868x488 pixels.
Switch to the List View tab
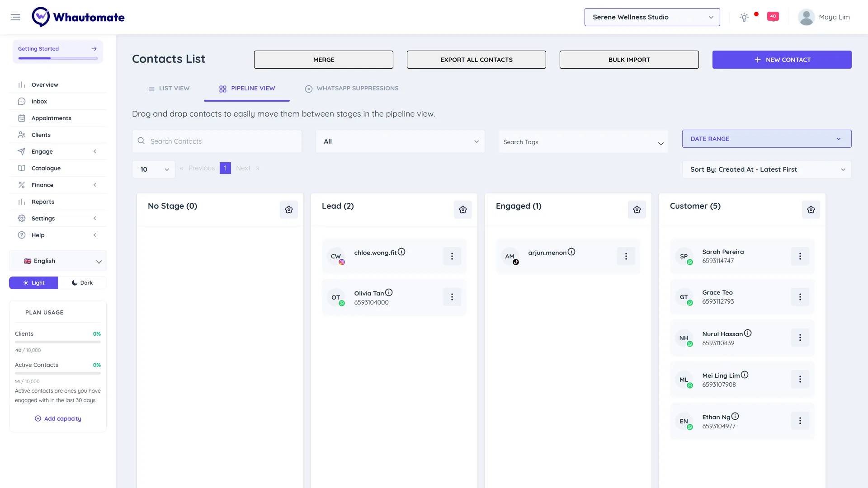[x=168, y=89]
